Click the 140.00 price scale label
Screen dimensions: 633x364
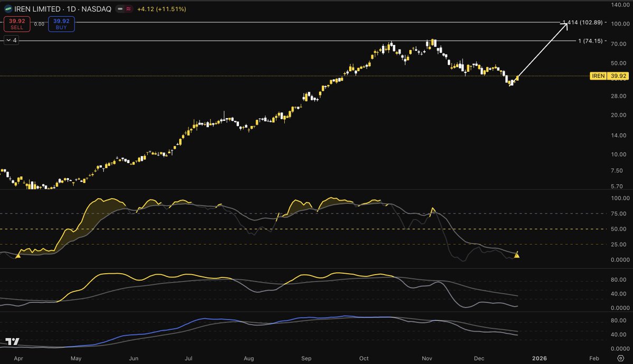pos(619,5)
